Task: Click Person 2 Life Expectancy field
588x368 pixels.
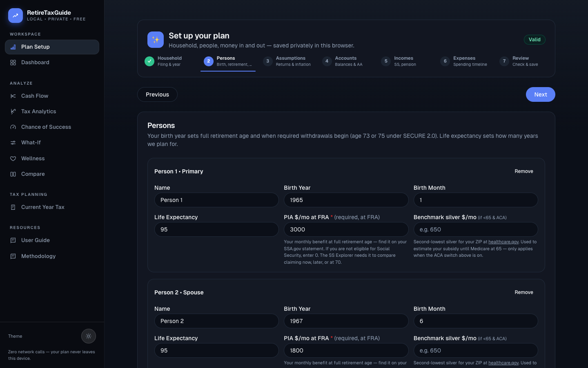Action: pyautogui.click(x=216, y=350)
